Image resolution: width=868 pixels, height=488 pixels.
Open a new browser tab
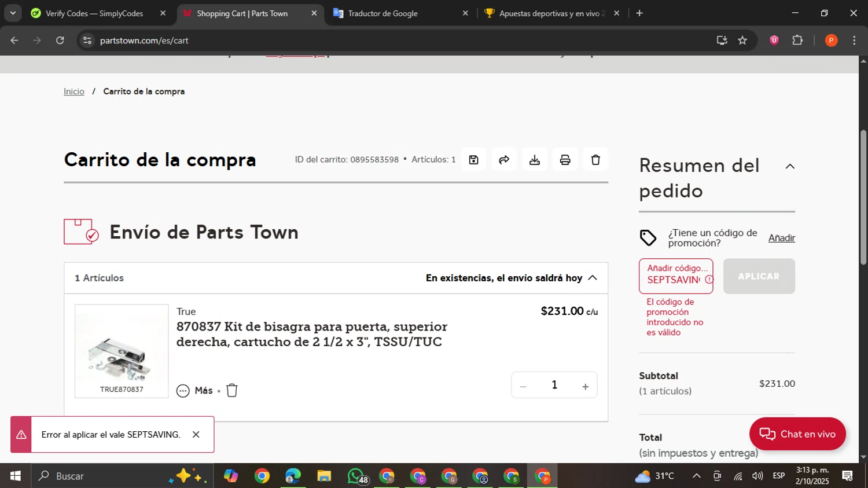tap(639, 13)
